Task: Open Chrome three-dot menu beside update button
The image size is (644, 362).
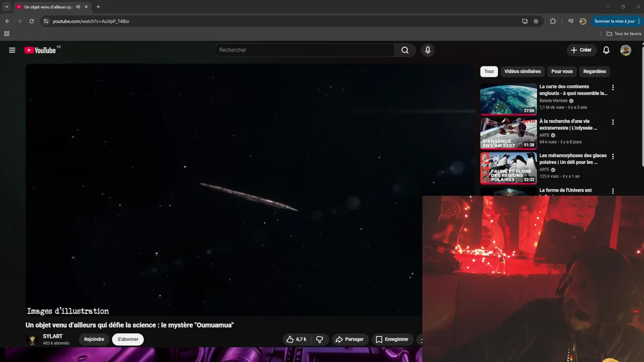Action: coord(638,21)
